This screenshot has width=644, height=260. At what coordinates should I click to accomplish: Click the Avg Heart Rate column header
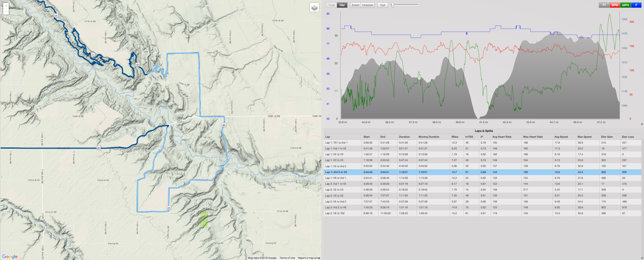tap(502, 137)
